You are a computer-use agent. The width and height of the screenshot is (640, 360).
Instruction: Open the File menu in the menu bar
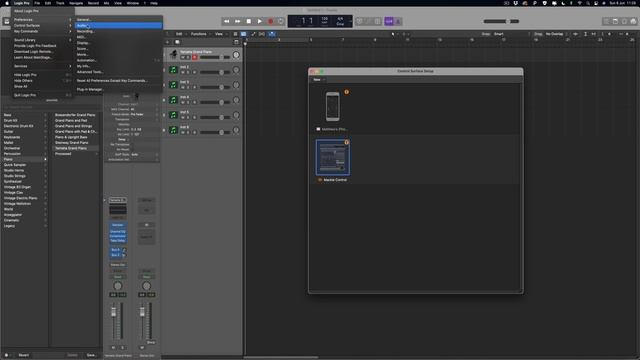(37, 3)
